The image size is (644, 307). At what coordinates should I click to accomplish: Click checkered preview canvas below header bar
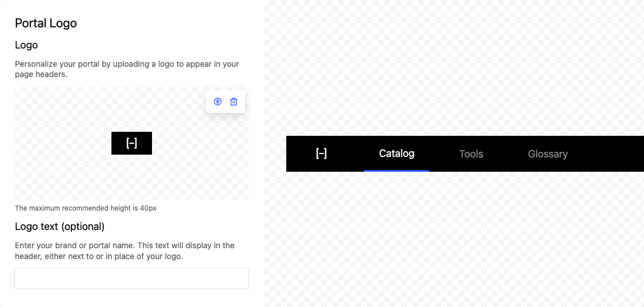[x=457, y=240]
